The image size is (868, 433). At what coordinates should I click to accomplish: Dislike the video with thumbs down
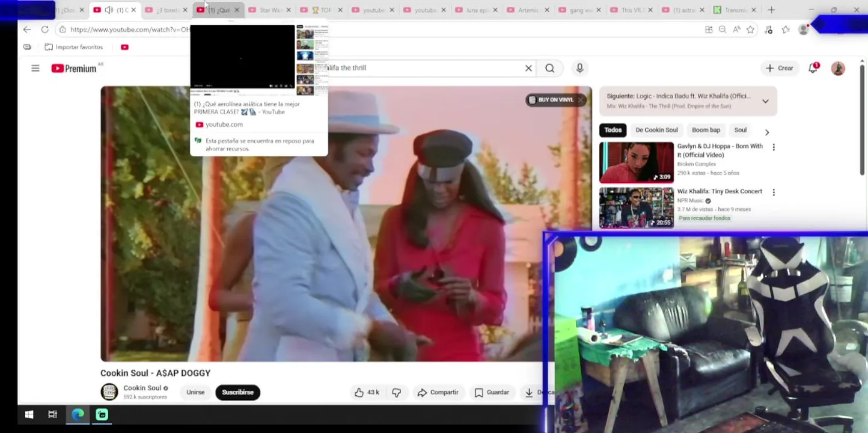click(x=397, y=392)
